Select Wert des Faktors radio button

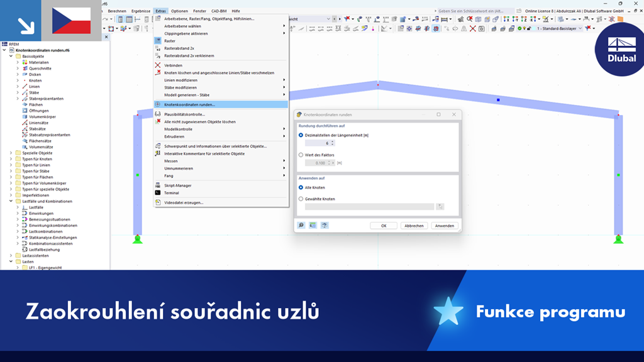click(301, 155)
